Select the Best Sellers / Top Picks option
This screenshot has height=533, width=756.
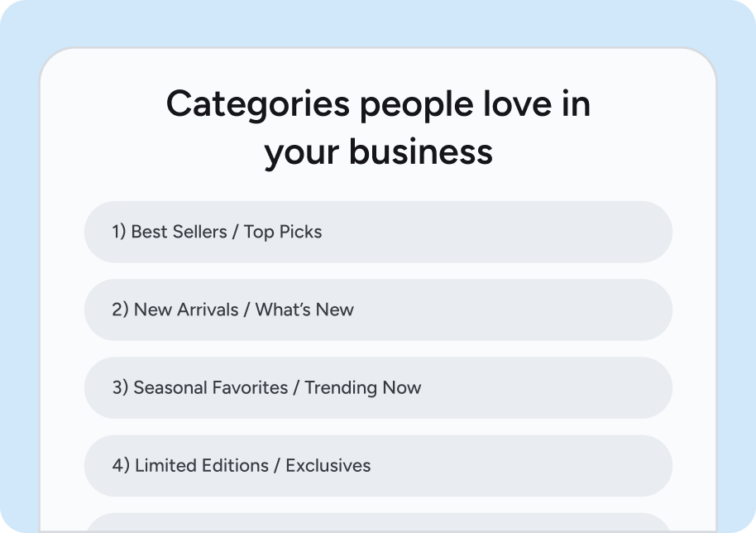(x=378, y=232)
